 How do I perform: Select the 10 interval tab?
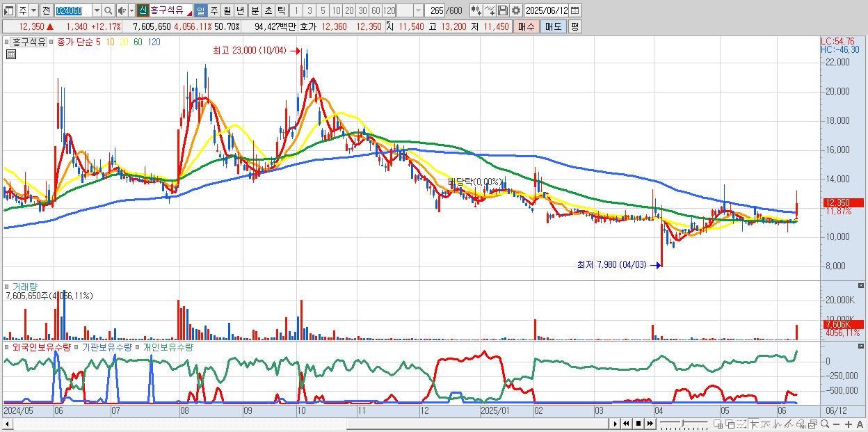click(336, 10)
